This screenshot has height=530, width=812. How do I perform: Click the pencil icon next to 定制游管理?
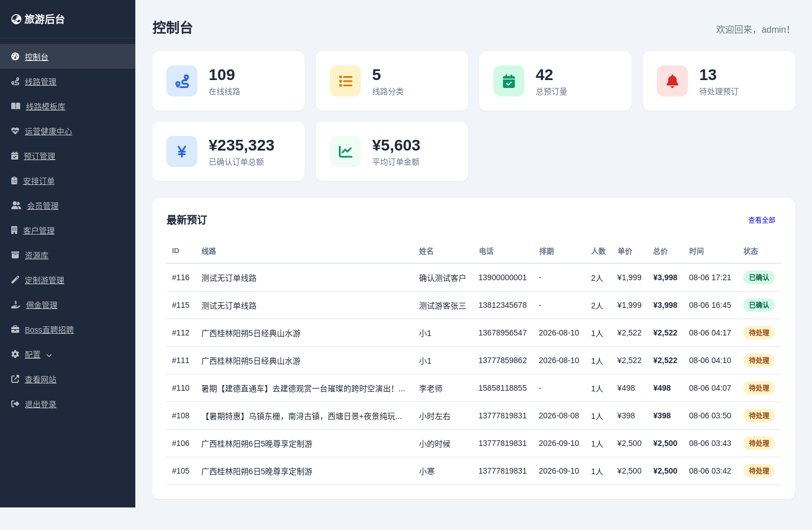point(15,280)
